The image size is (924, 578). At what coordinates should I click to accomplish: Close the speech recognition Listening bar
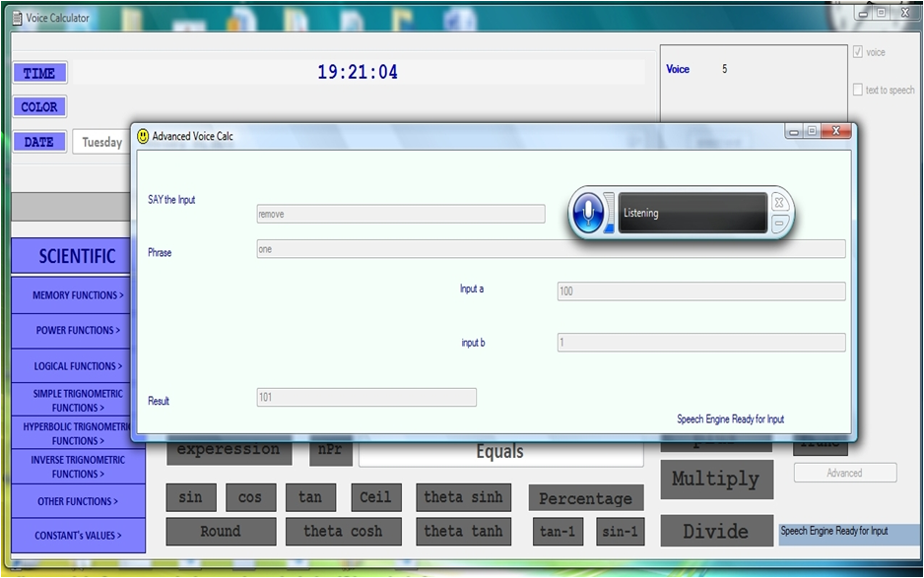779,203
